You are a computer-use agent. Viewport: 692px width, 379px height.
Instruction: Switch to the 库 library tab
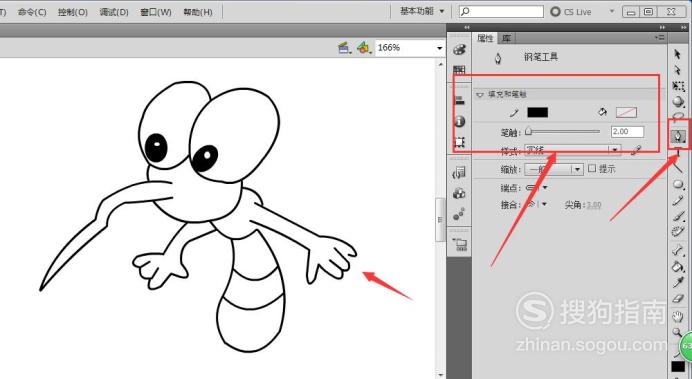(x=506, y=38)
